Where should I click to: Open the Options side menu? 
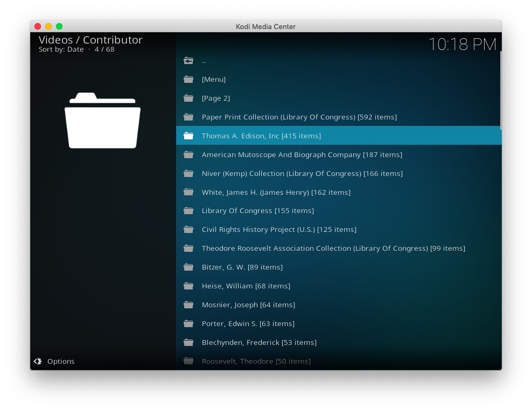click(x=60, y=362)
